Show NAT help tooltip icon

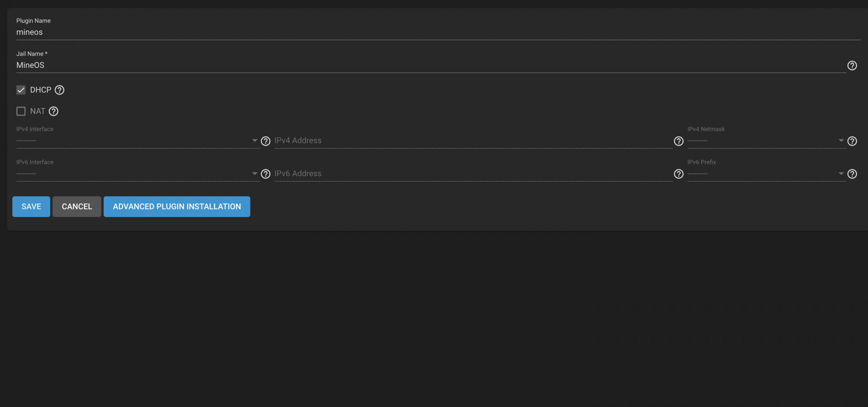pos(53,111)
